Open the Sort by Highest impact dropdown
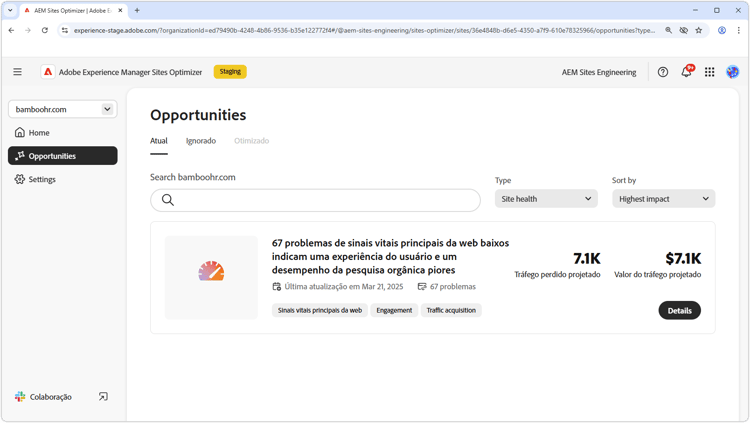750x423 pixels. click(x=663, y=199)
